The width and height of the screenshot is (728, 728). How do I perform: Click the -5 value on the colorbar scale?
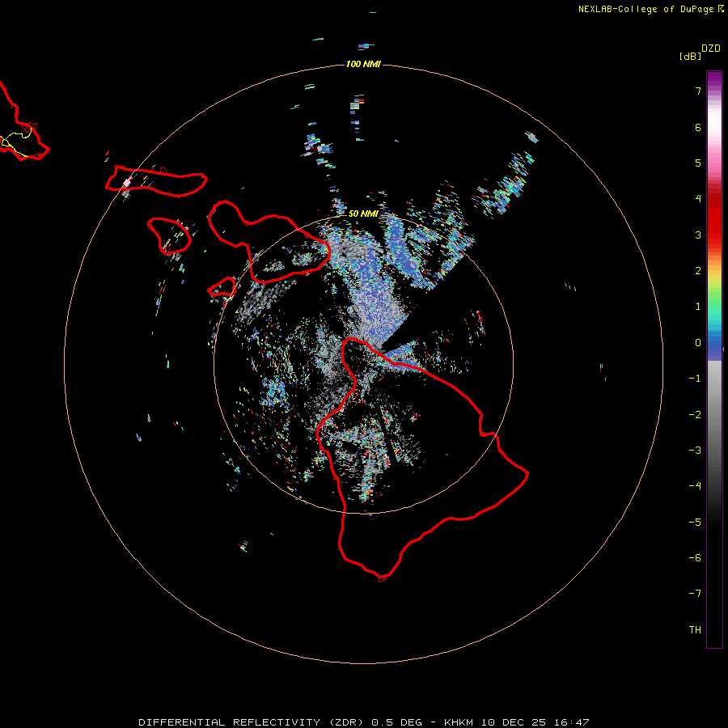click(x=695, y=523)
